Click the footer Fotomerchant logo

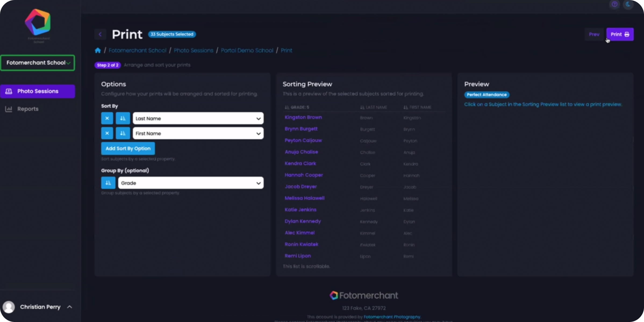tap(364, 295)
